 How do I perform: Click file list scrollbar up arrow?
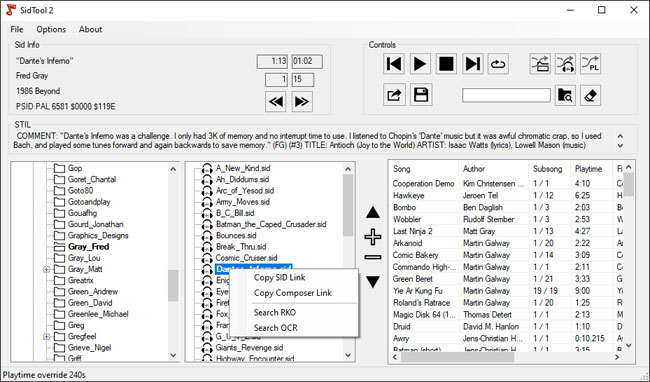348,169
